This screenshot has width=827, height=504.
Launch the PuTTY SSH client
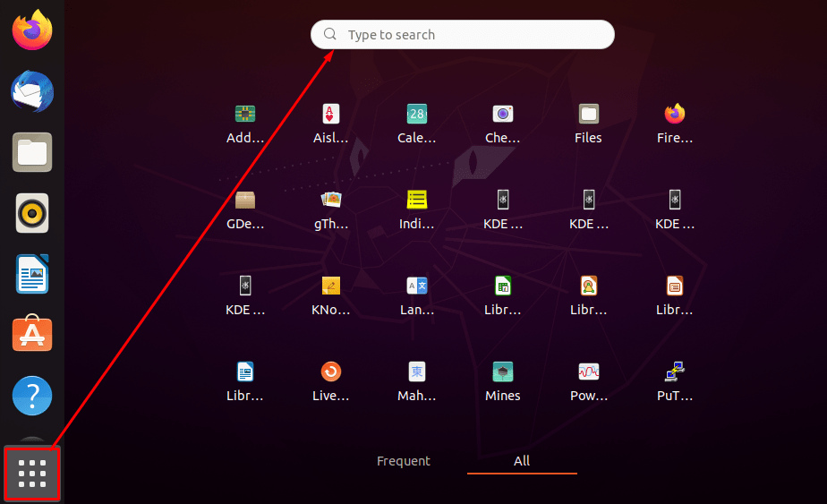(x=675, y=382)
